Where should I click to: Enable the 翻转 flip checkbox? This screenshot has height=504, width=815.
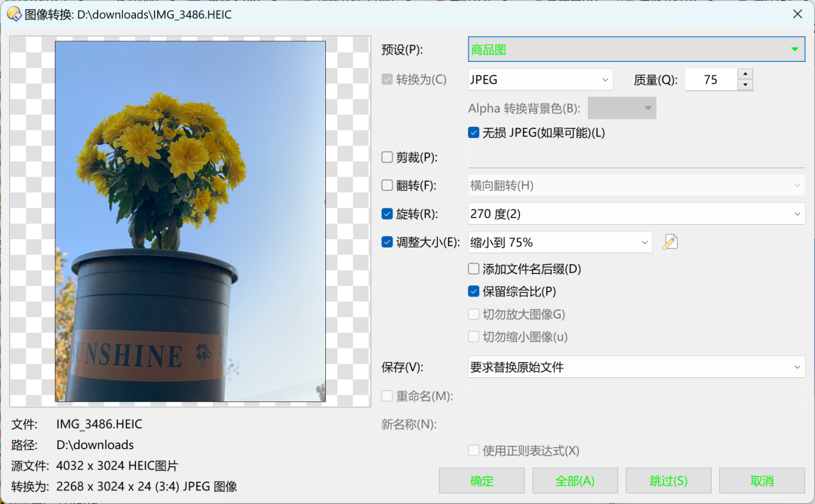tap(387, 185)
